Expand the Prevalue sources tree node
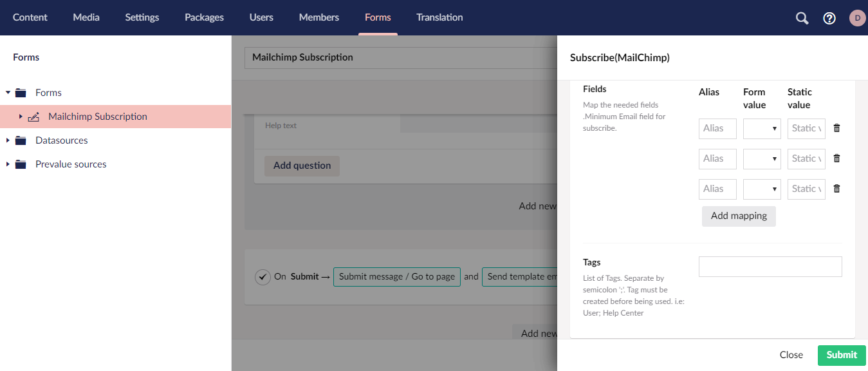 [x=8, y=164]
